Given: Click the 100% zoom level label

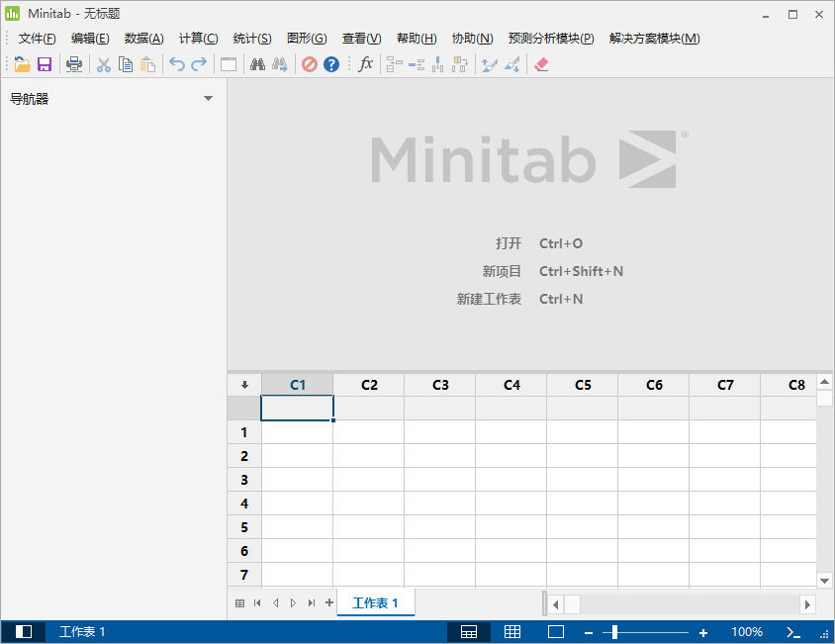Looking at the screenshot, I should [747, 632].
